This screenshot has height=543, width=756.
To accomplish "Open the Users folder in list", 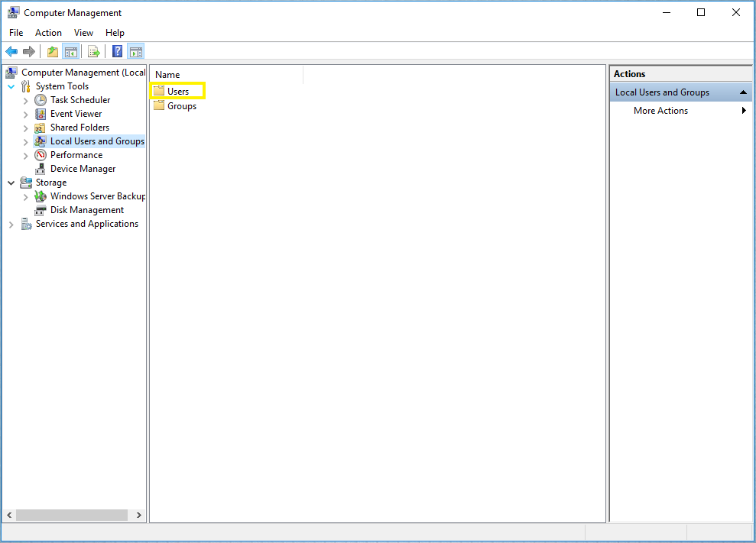I will pos(177,92).
